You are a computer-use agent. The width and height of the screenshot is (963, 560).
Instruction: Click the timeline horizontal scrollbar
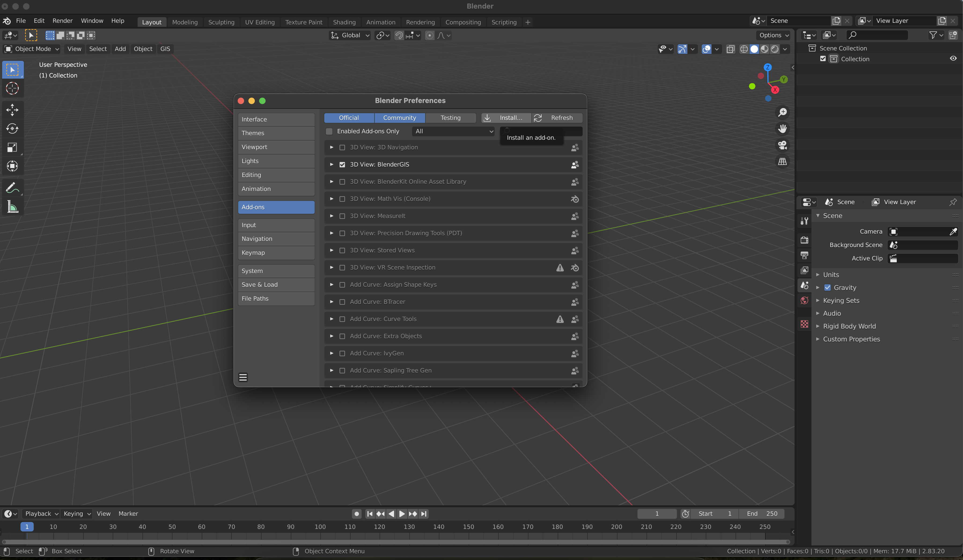tap(396, 542)
